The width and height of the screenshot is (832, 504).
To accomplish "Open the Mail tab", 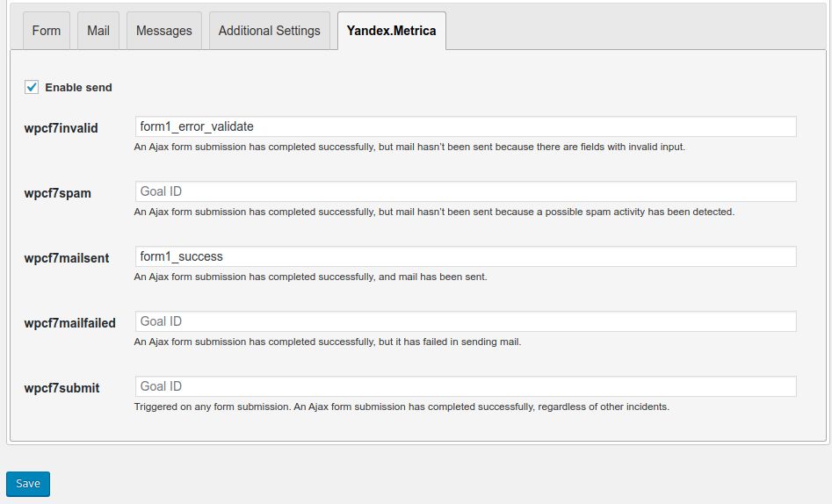I will 98,31.
